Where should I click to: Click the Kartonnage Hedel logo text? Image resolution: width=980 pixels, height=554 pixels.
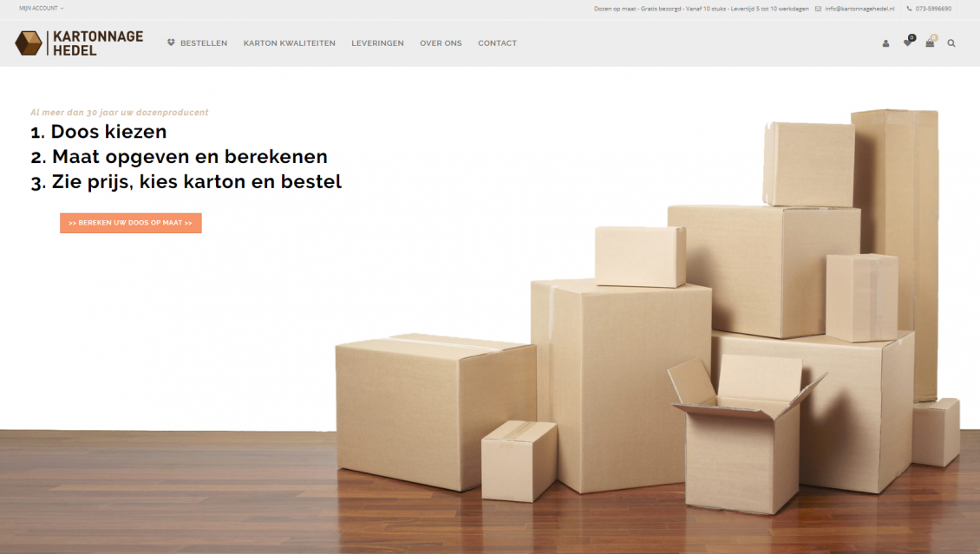[x=97, y=43]
